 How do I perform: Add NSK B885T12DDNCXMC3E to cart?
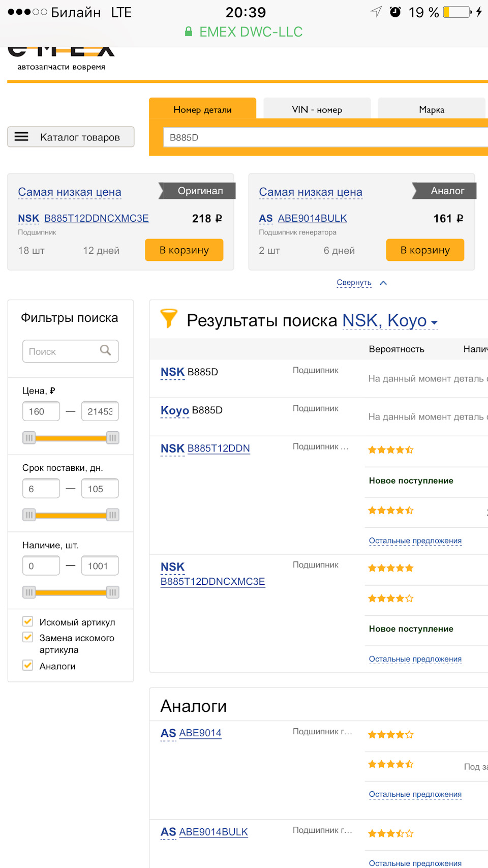coord(184,250)
